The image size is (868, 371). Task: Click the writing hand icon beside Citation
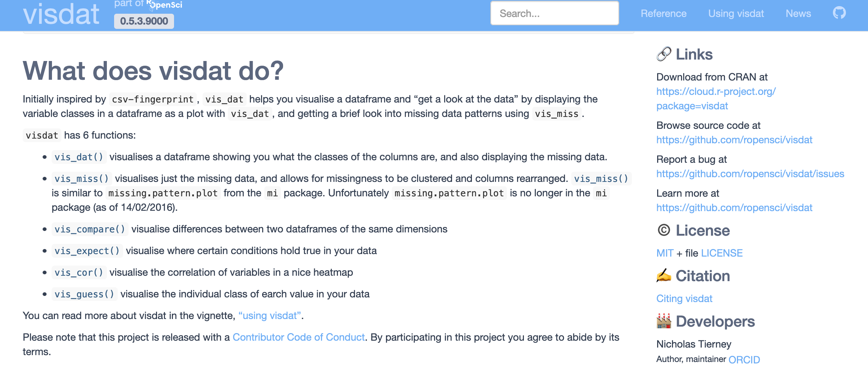(x=664, y=276)
